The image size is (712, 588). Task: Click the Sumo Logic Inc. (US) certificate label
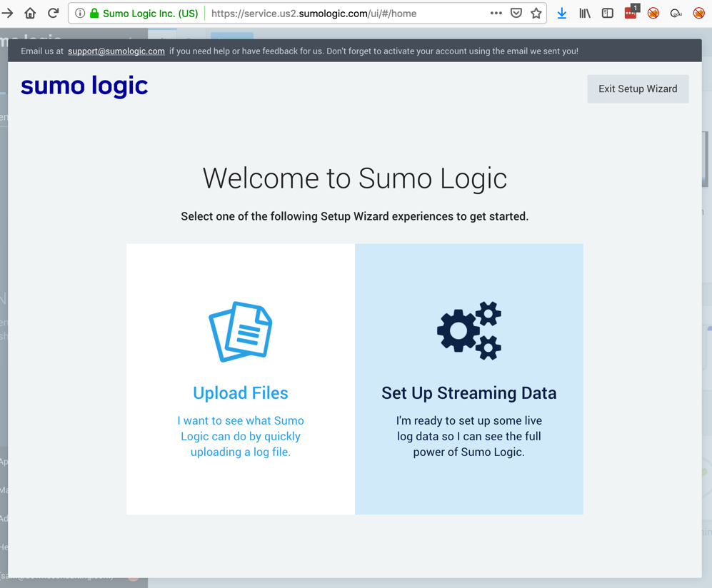pos(150,14)
